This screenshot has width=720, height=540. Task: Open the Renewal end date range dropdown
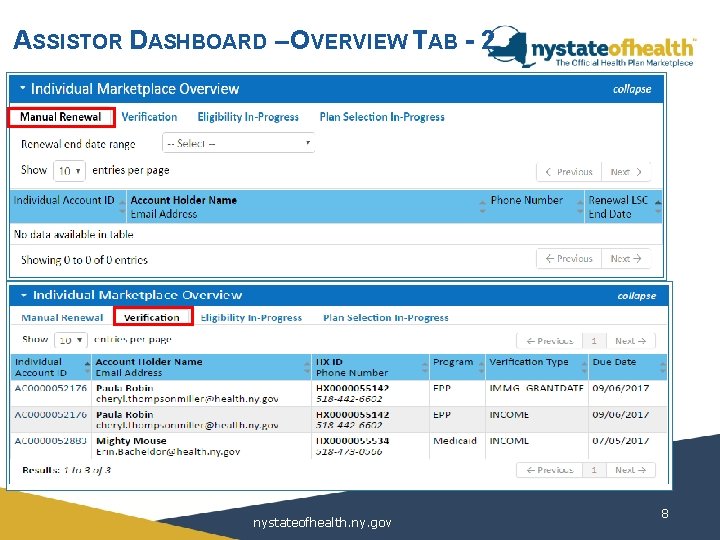(238, 143)
